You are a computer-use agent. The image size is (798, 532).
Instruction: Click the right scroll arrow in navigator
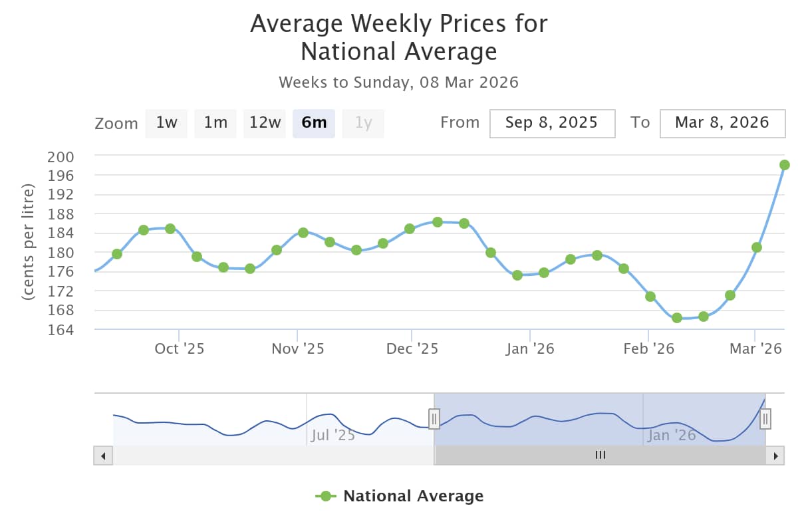click(775, 456)
